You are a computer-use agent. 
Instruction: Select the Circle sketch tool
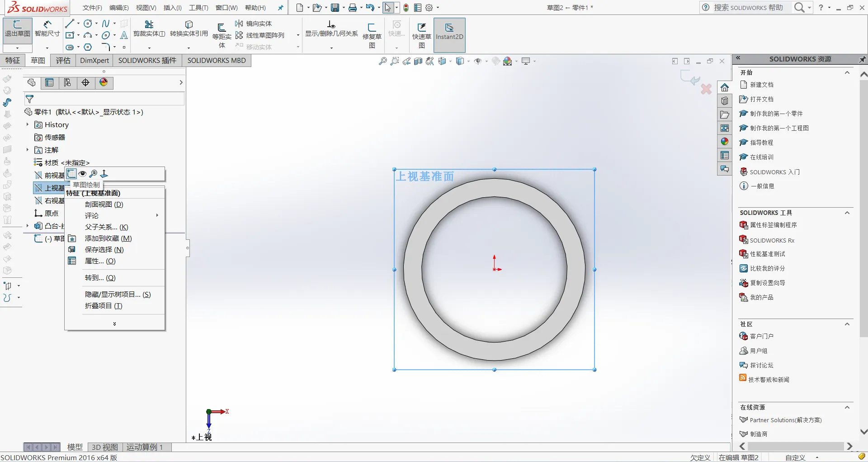(x=88, y=24)
